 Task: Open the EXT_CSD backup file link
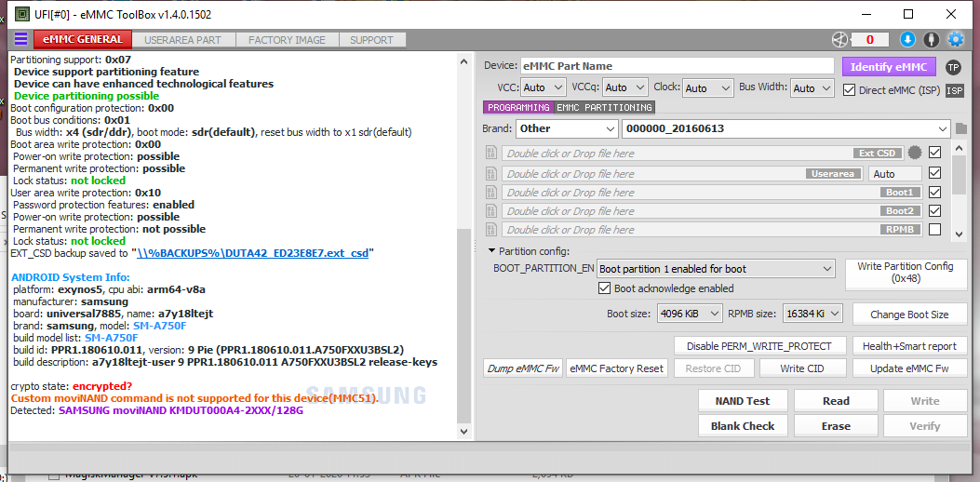click(252, 253)
